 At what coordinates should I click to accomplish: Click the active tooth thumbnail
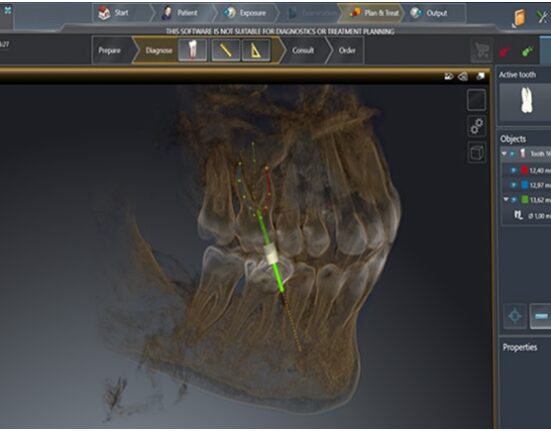525,100
